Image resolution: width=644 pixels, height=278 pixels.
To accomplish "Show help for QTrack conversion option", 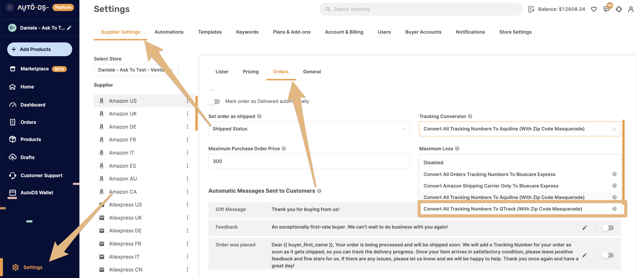I will 614,209.
